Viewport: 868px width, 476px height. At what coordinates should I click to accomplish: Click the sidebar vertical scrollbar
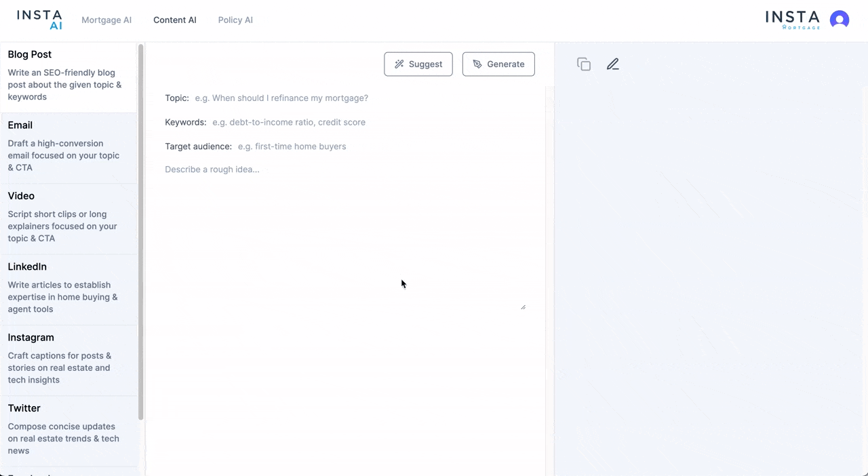(141, 231)
